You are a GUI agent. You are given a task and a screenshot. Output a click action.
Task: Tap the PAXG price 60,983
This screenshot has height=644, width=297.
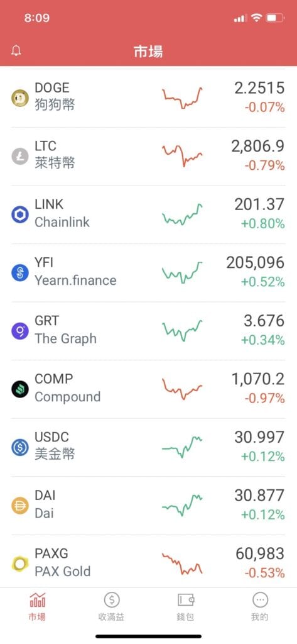[x=260, y=554]
